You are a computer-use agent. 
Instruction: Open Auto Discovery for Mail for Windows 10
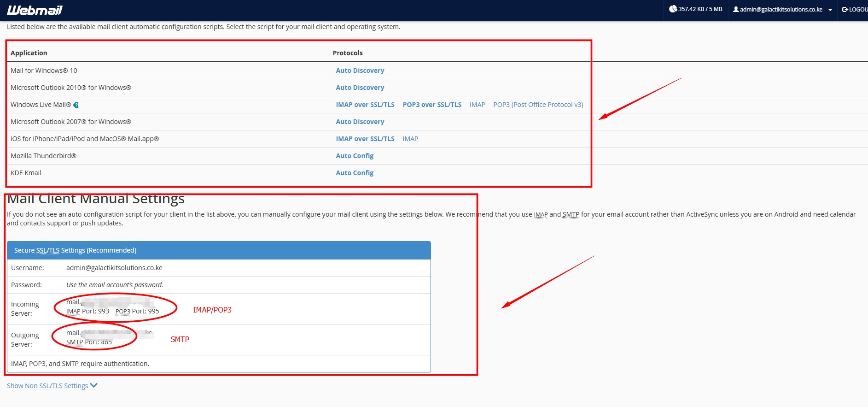360,71
